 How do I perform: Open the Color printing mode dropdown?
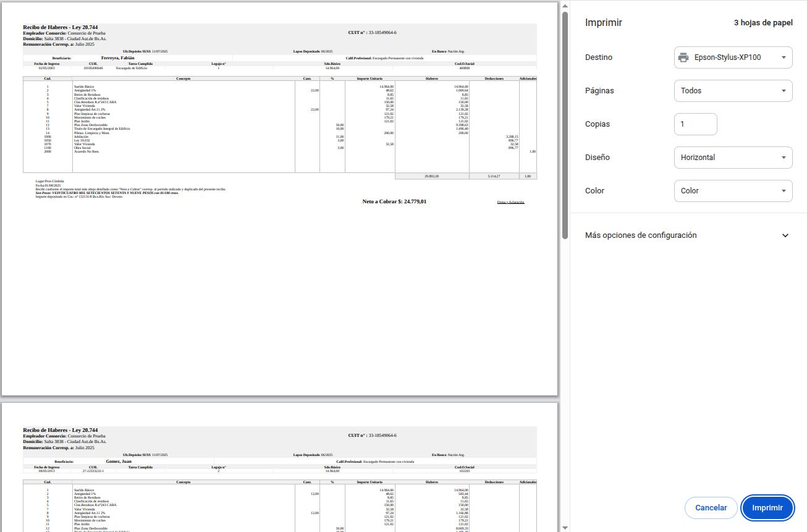tap(733, 191)
